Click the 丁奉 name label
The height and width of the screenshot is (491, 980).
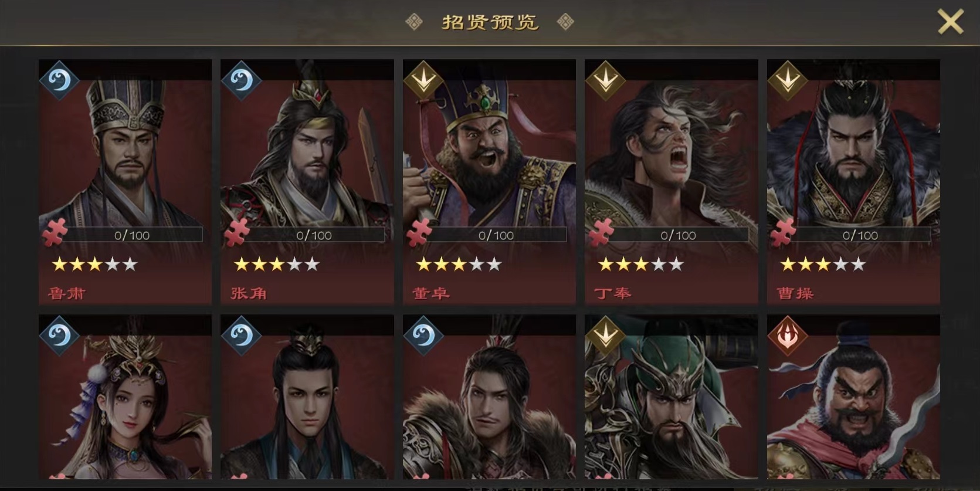612,293
